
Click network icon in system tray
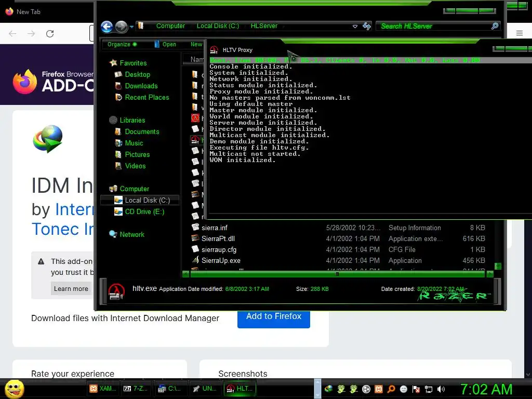point(429,389)
